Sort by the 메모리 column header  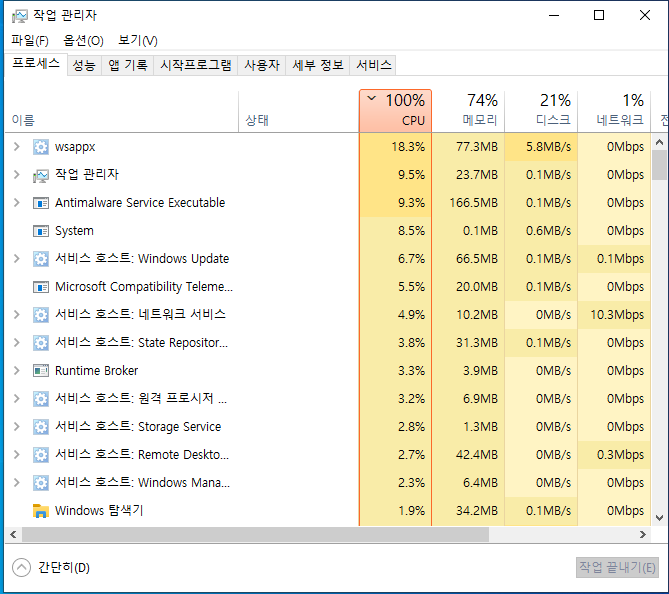pos(468,111)
